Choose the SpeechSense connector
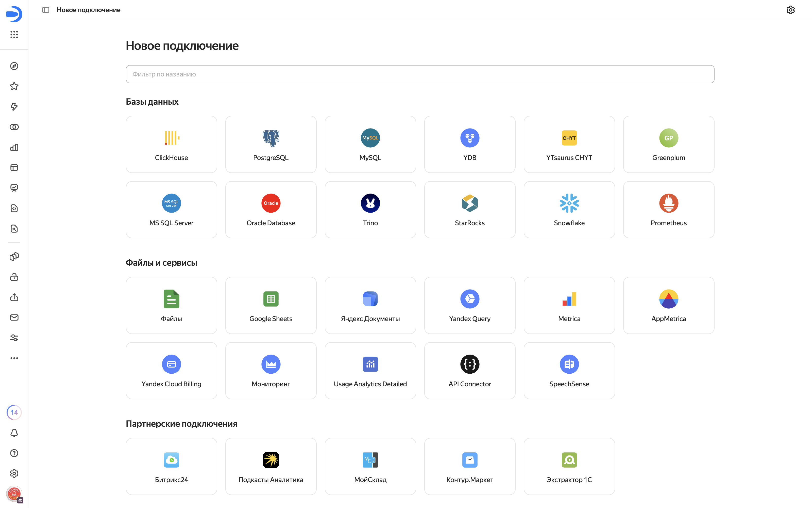 (569, 371)
